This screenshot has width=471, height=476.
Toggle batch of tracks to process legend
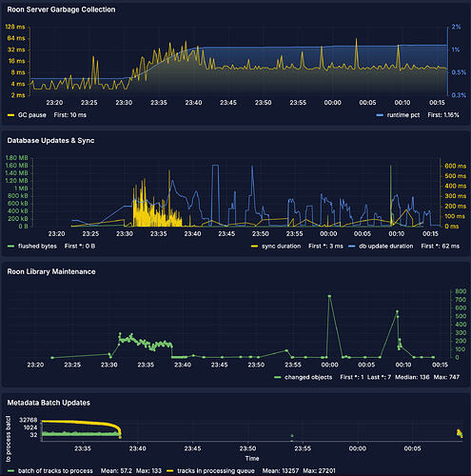[x=55, y=470]
